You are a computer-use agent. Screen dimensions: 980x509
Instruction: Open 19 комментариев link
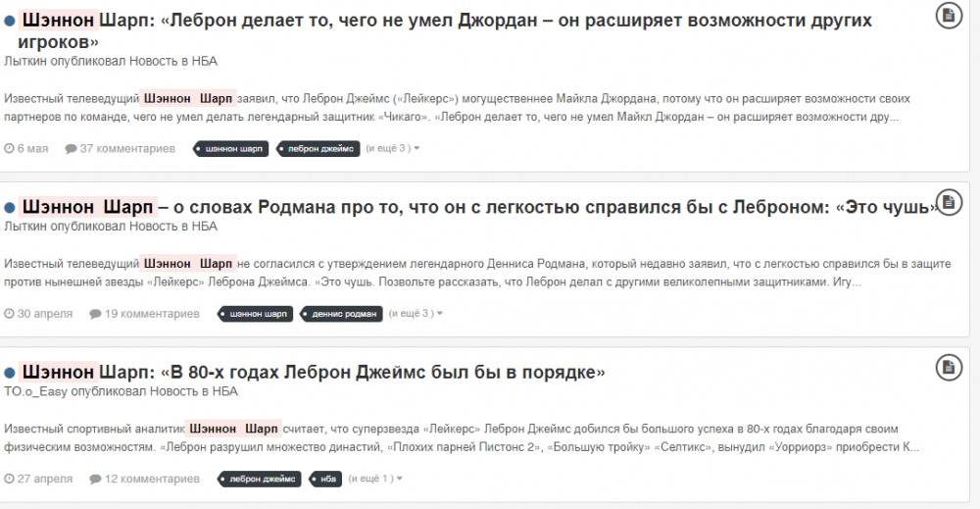pos(152,314)
